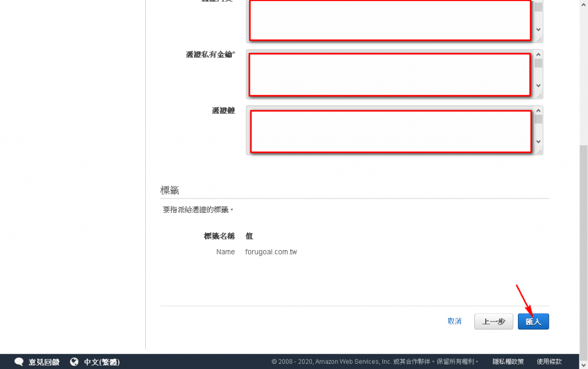Click the 要指派給憑證的標籤 description text

[198, 210]
